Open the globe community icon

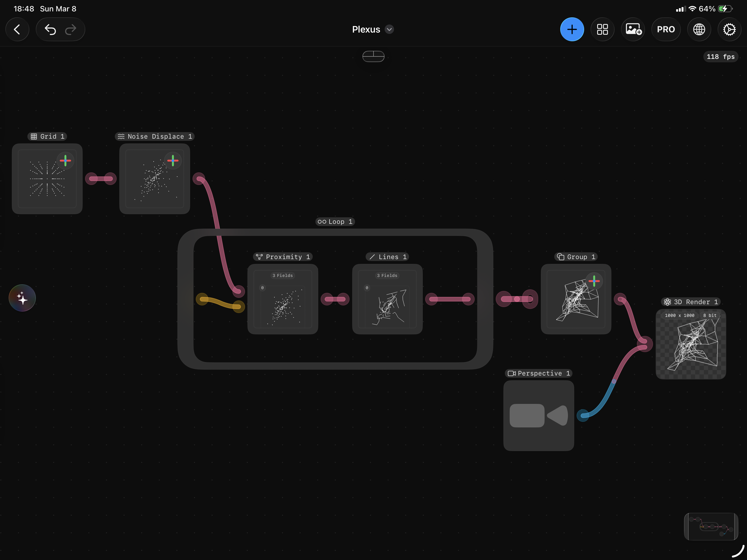click(x=699, y=29)
